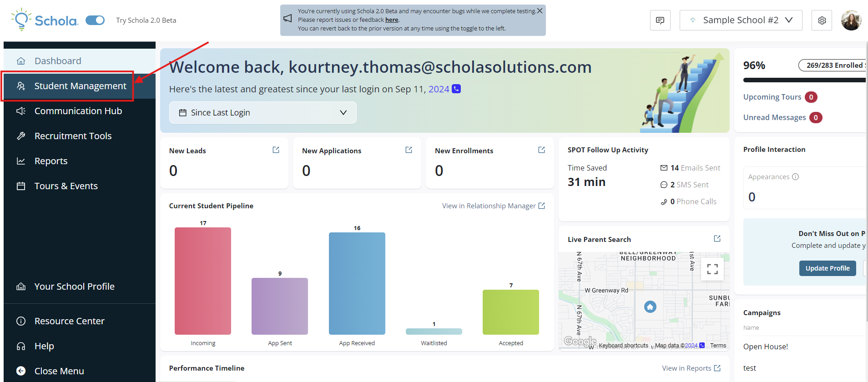Open the feedback link labeled here
The image size is (868, 382).
click(x=392, y=20)
